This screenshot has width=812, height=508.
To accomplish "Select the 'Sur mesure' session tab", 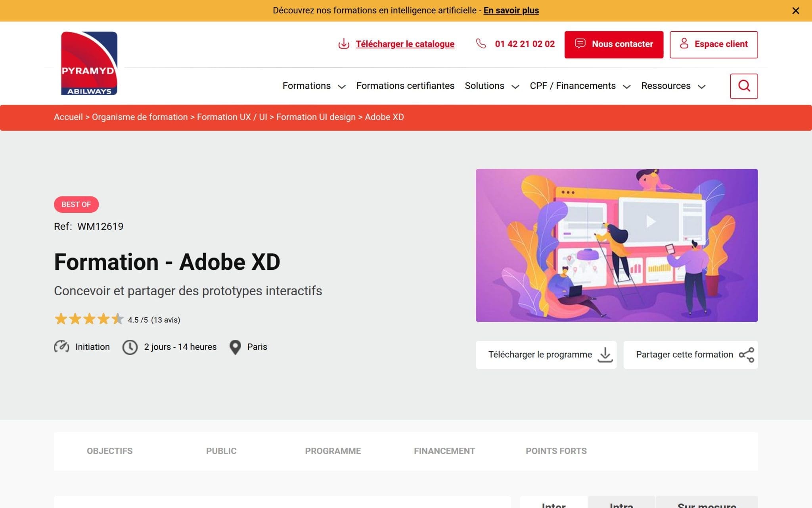I will [707, 502].
